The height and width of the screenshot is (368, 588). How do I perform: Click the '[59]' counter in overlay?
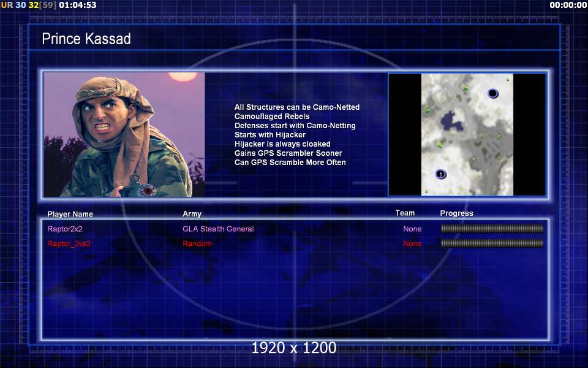(48, 6)
